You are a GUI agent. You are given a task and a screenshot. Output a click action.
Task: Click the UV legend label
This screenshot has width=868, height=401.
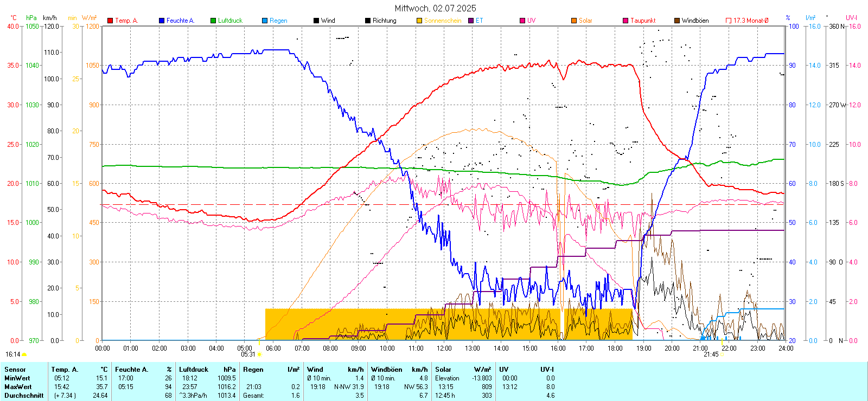pyautogui.click(x=531, y=21)
